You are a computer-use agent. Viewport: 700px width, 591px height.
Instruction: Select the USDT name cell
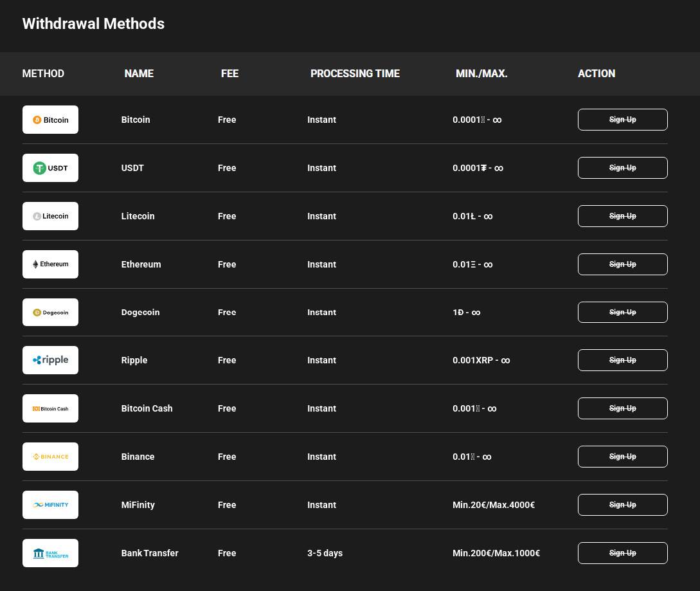[132, 168]
